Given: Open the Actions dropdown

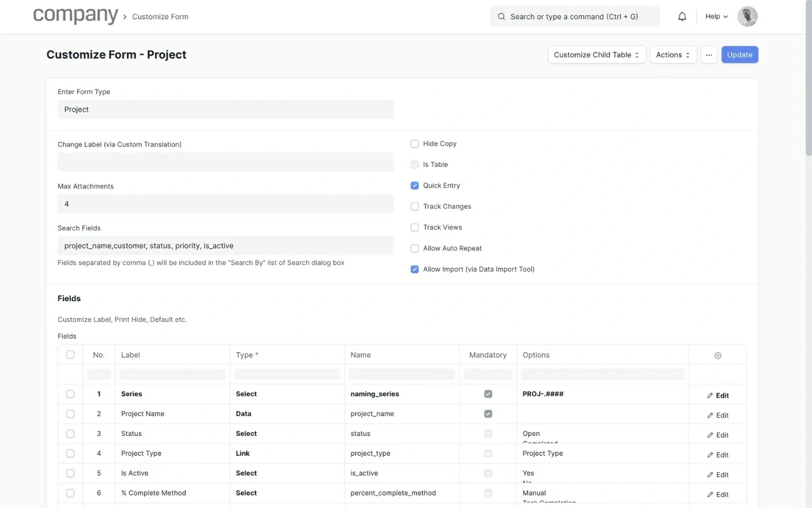Looking at the screenshot, I should pos(673,55).
